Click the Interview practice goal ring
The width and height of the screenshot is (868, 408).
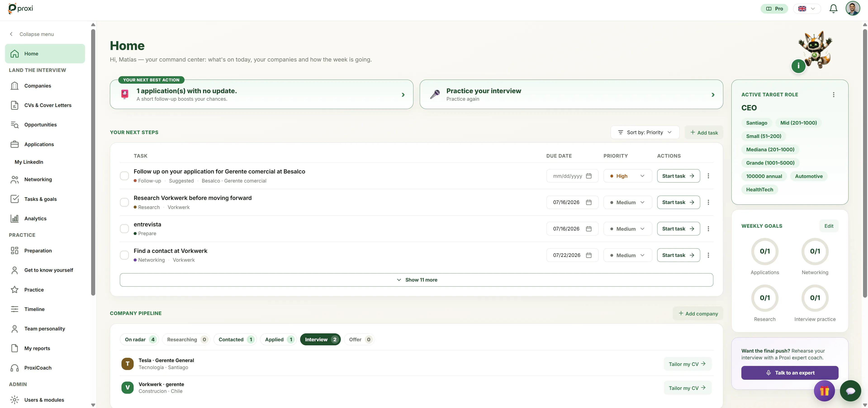(x=815, y=298)
